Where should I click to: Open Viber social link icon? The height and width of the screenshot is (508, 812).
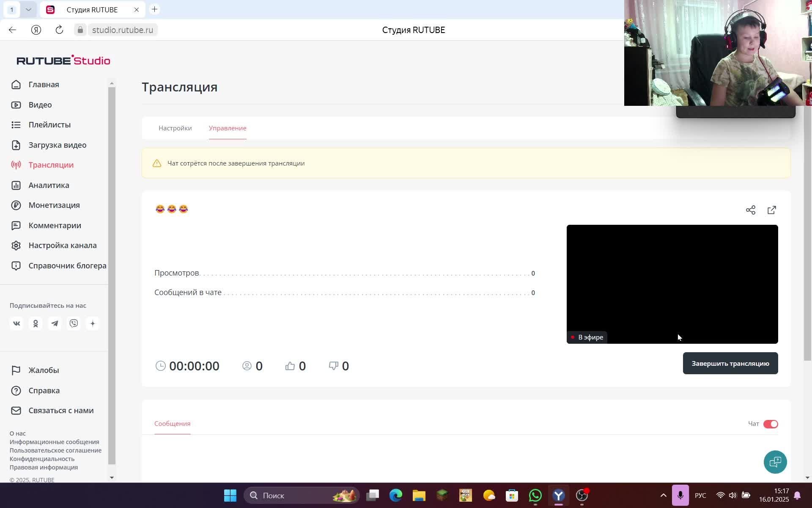(74, 323)
